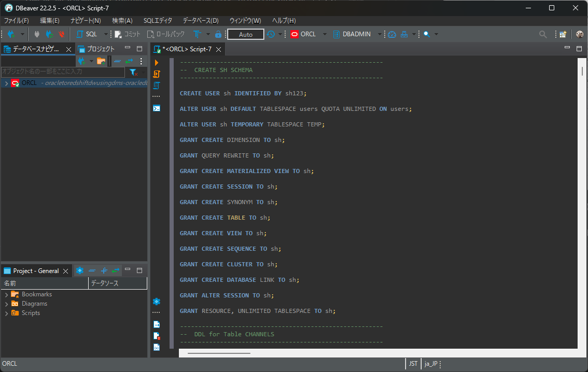Open the データベース(D) menu
Screen dimensions: 588x372
201,21
